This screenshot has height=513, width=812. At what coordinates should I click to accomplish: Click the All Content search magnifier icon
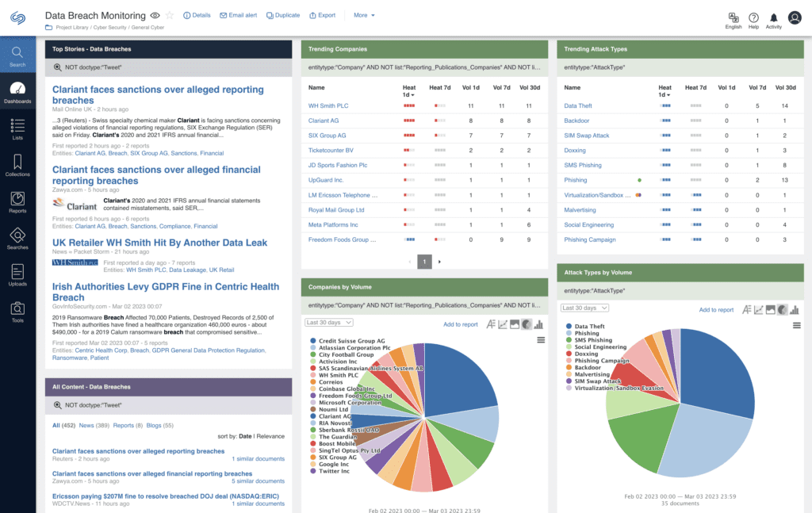point(57,405)
